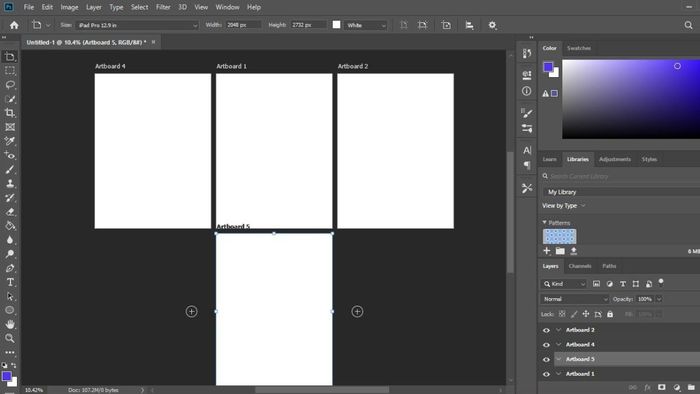The height and width of the screenshot is (394, 700).
Task: Select the Clone Stamp tool
Action: (x=10, y=183)
